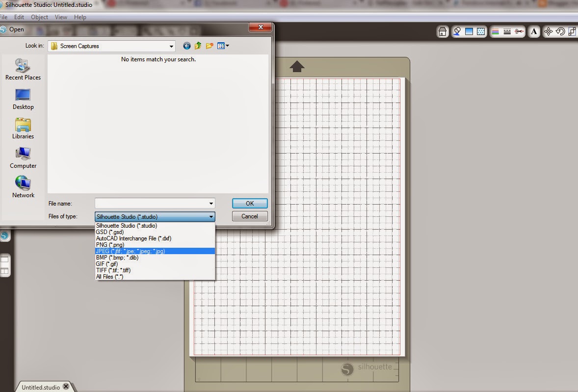578x392 pixels.
Task: Open the File menu
Action: pyautogui.click(x=4, y=17)
